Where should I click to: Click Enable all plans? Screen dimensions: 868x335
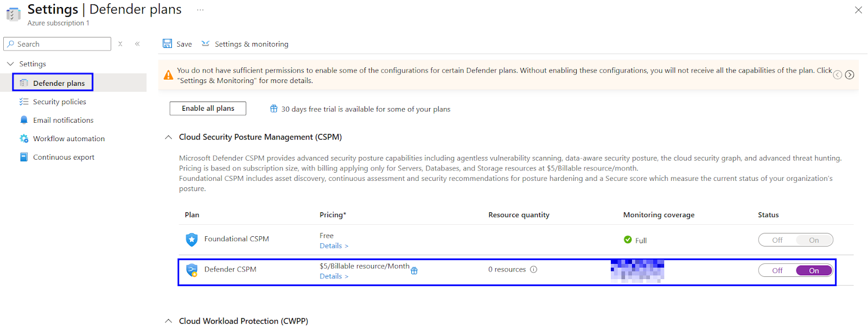(x=208, y=109)
